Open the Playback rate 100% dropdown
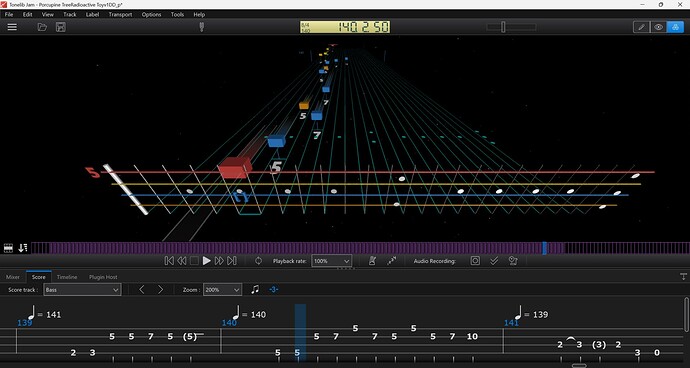Viewport: 690px width, 368px height. 332,261
